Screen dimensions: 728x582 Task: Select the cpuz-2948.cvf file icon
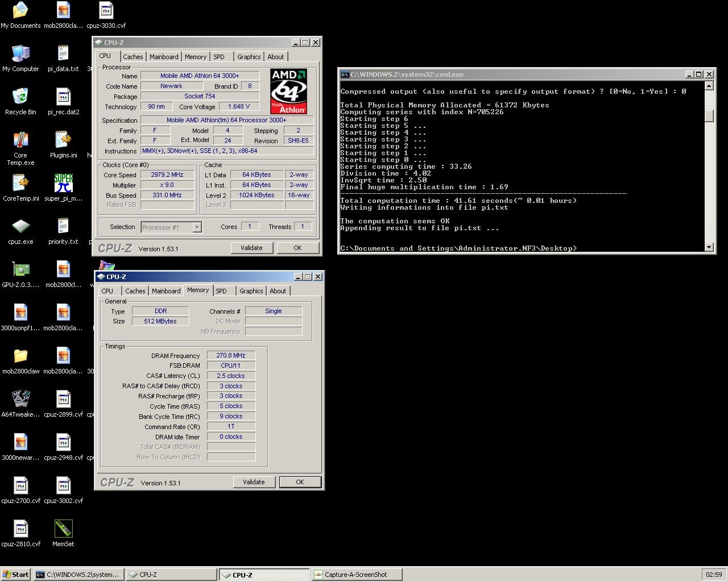[63, 447]
